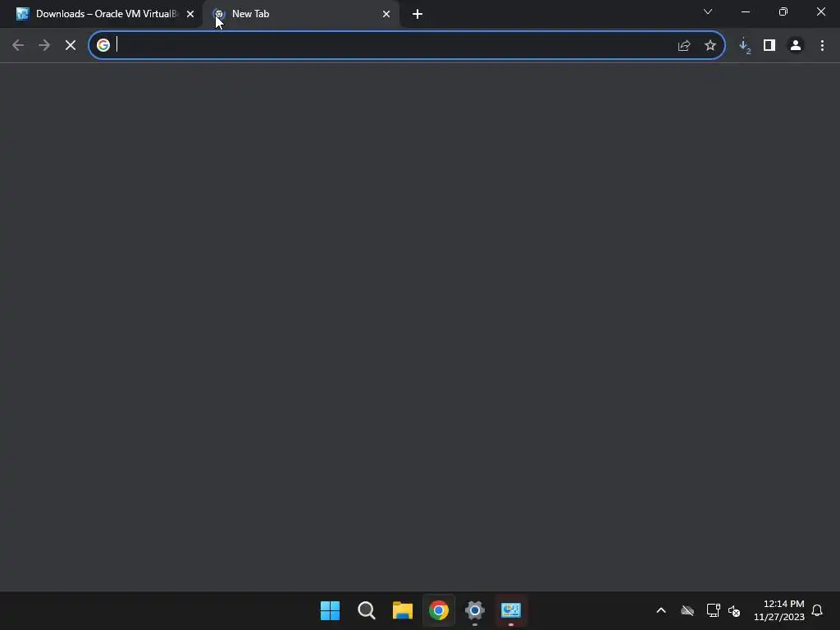Minimize the Chrome window
This screenshot has height=630, width=840.
[746, 11]
